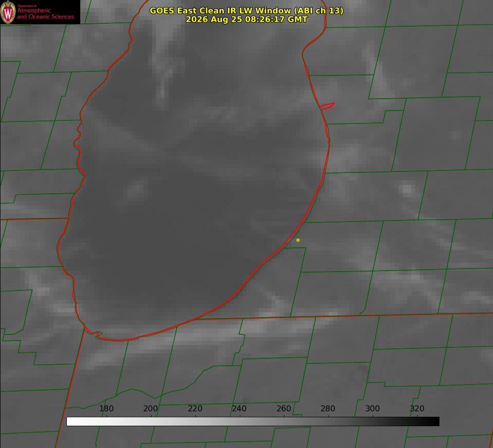Click the bright cloud spot east of the lake
Image resolution: width=493 pixels, height=448 pixels.
[x=407, y=189]
